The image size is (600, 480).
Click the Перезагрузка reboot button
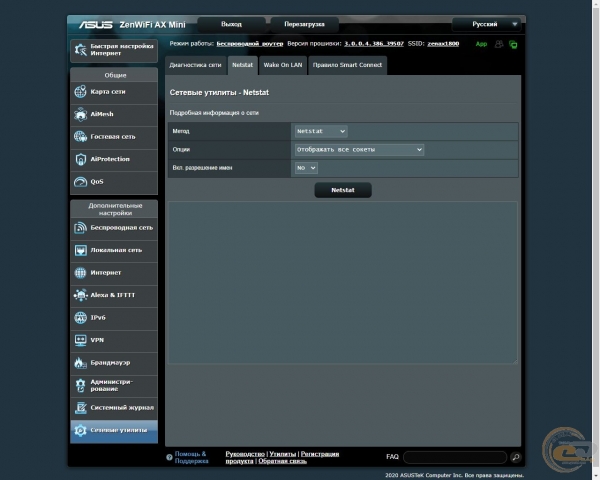point(305,24)
